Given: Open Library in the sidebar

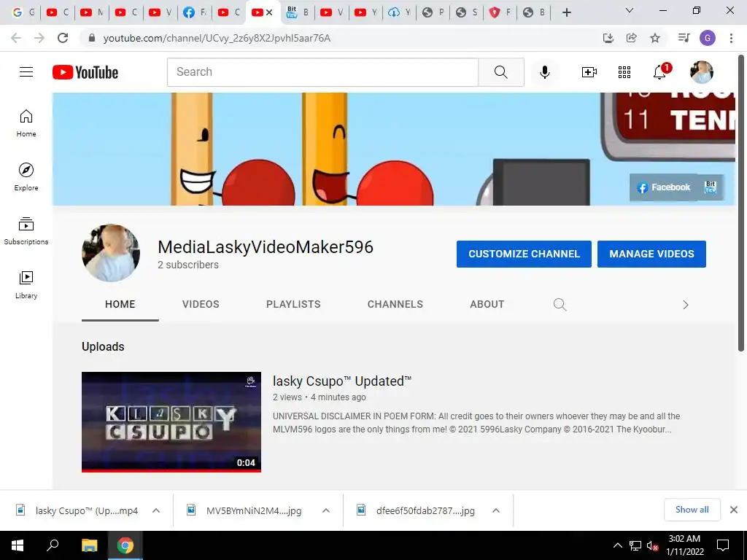Looking at the screenshot, I should (x=26, y=285).
